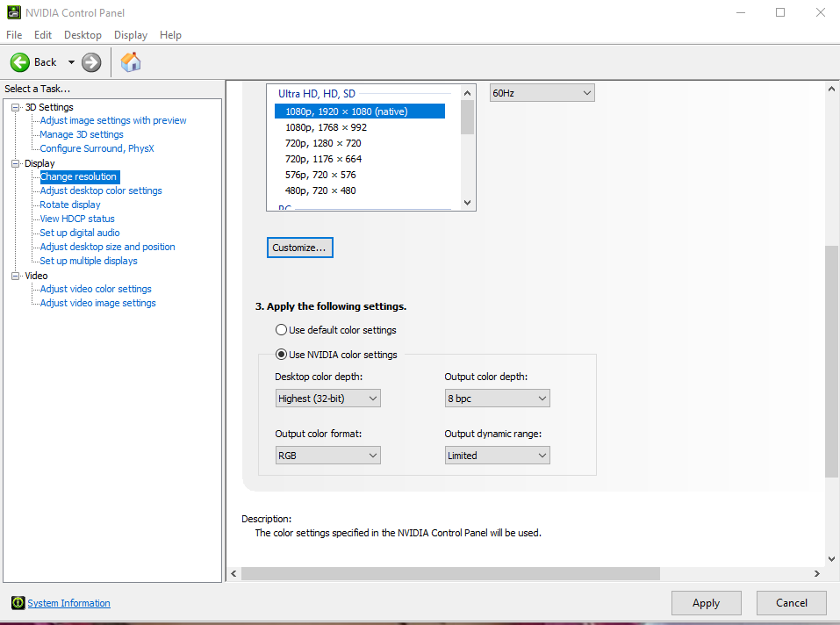Screen dimensions: 840x625
Task: Open the Home icon in toolbar
Action: click(131, 62)
